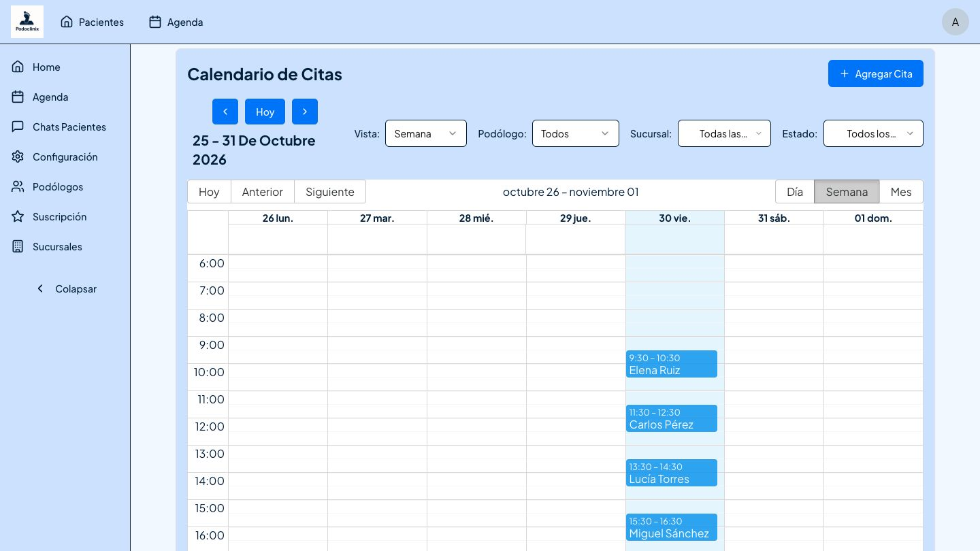Click the Podólogos people icon
This screenshot has height=551, width=980.
tap(18, 186)
